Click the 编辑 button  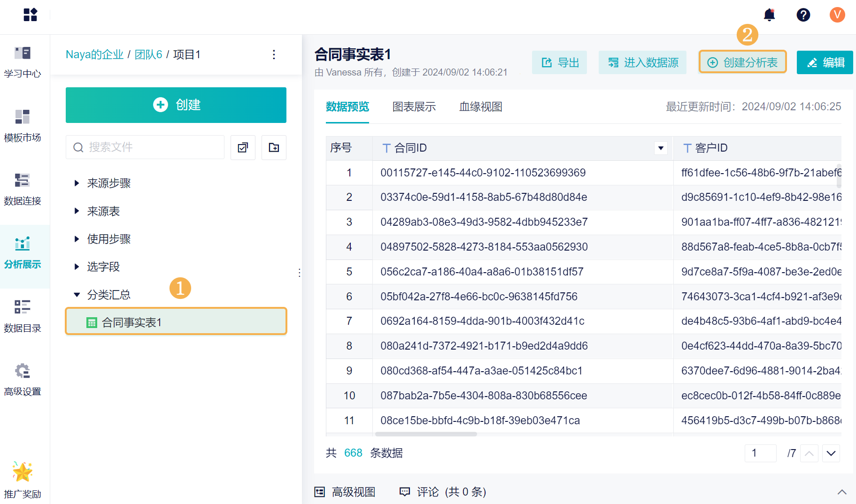pos(825,62)
